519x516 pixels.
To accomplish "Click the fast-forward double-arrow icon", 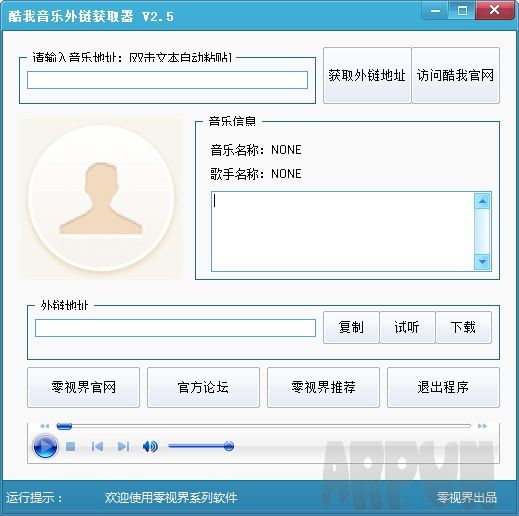I will 482,426.
